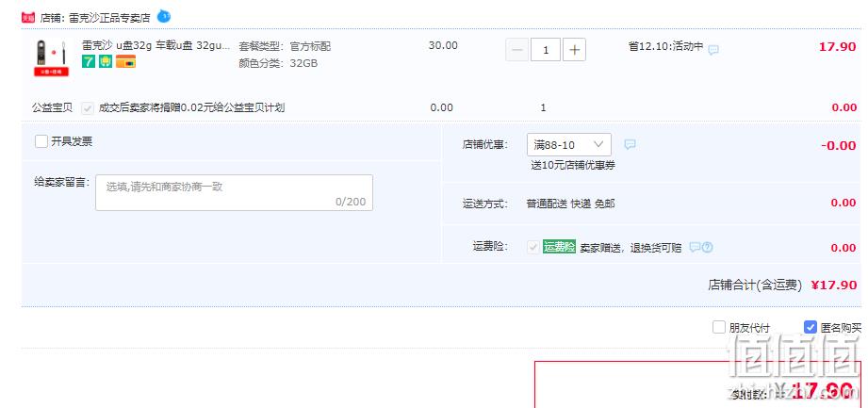Click the green 运费险 label badge
The image size is (868, 408).
pyautogui.click(x=559, y=247)
